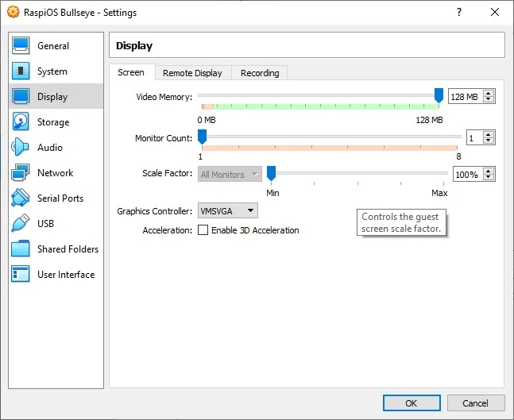This screenshot has height=420, width=514.
Task: Click the monitor count value field
Action: coord(474,138)
